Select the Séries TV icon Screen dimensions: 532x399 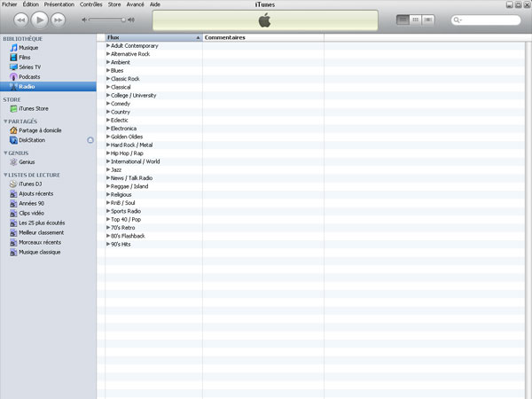(13, 66)
